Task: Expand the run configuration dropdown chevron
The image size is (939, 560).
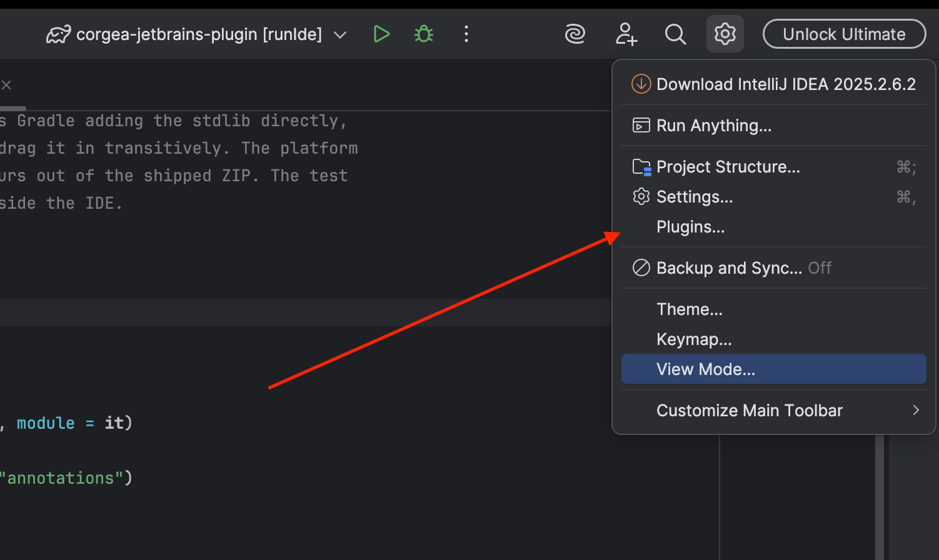Action: (340, 35)
